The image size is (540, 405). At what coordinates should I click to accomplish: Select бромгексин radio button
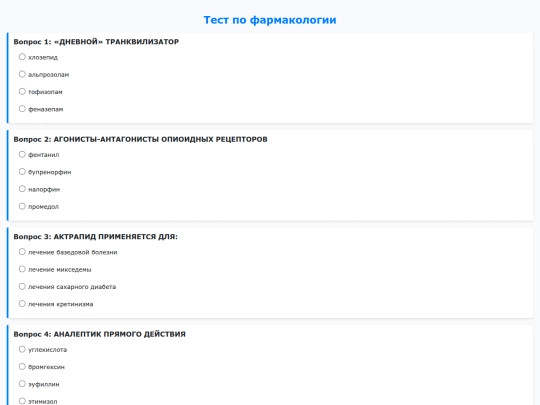point(22,366)
